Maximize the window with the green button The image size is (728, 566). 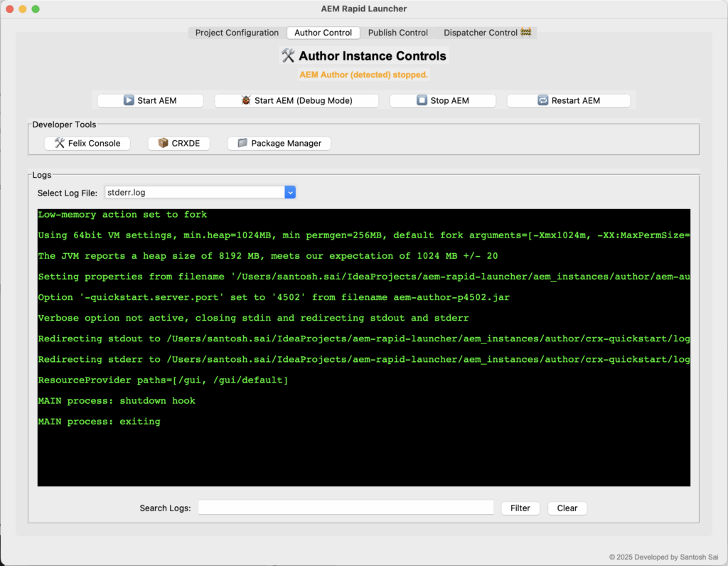tap(36, 9)
